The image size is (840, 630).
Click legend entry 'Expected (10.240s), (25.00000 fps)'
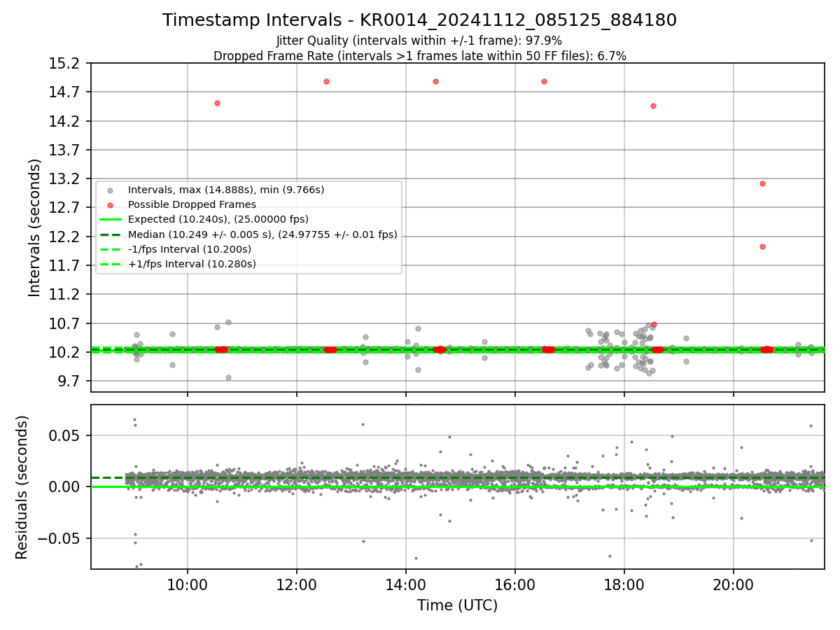point(218,219)
